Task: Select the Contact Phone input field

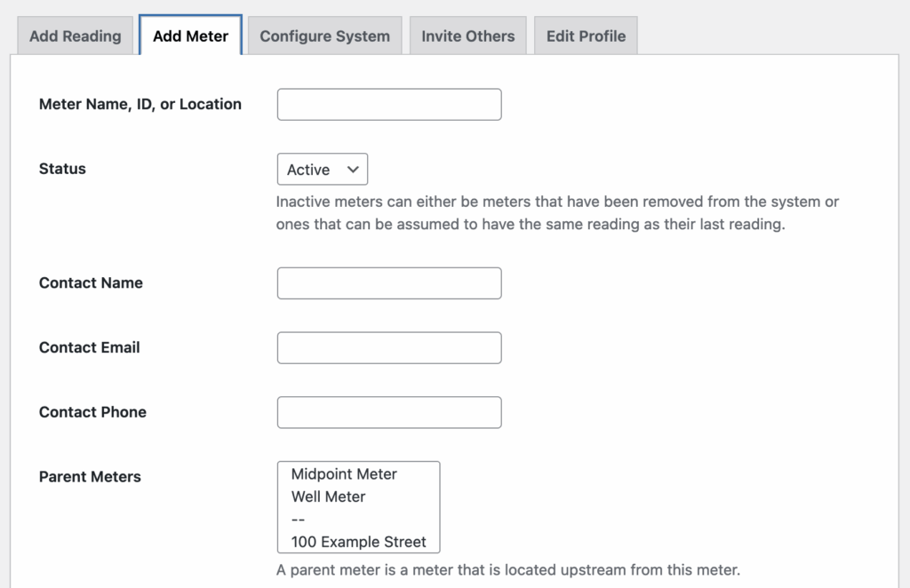Action: pyautogui.click(x=389, y=412)
